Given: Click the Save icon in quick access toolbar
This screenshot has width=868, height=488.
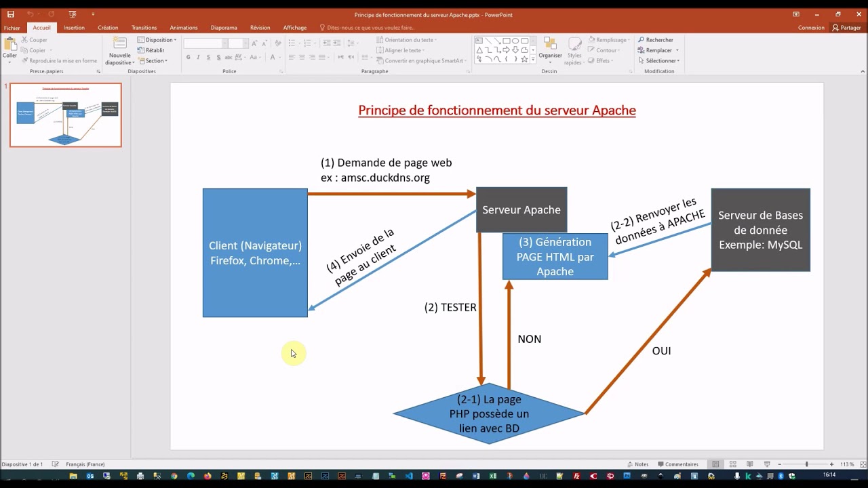Looking at the screenshot, I should coord(10,14).
